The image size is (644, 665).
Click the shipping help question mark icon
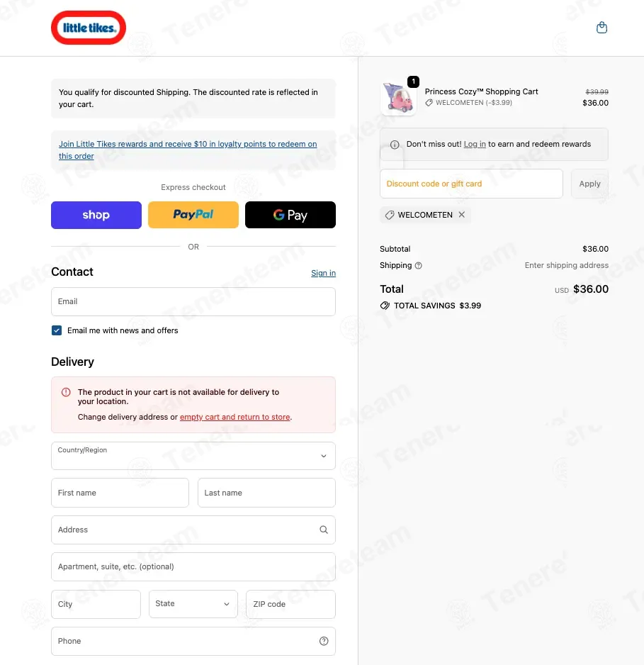tap(418, 265)
